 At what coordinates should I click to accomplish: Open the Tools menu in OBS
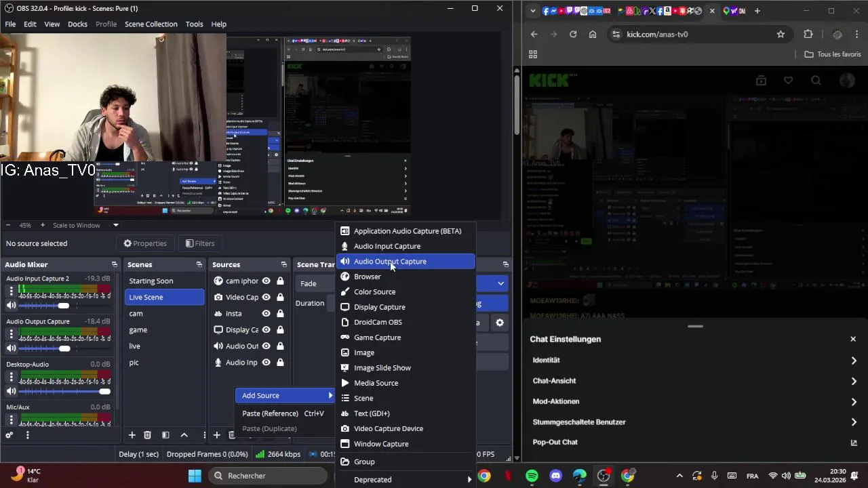pyautogui.click(x=194, y=24)
